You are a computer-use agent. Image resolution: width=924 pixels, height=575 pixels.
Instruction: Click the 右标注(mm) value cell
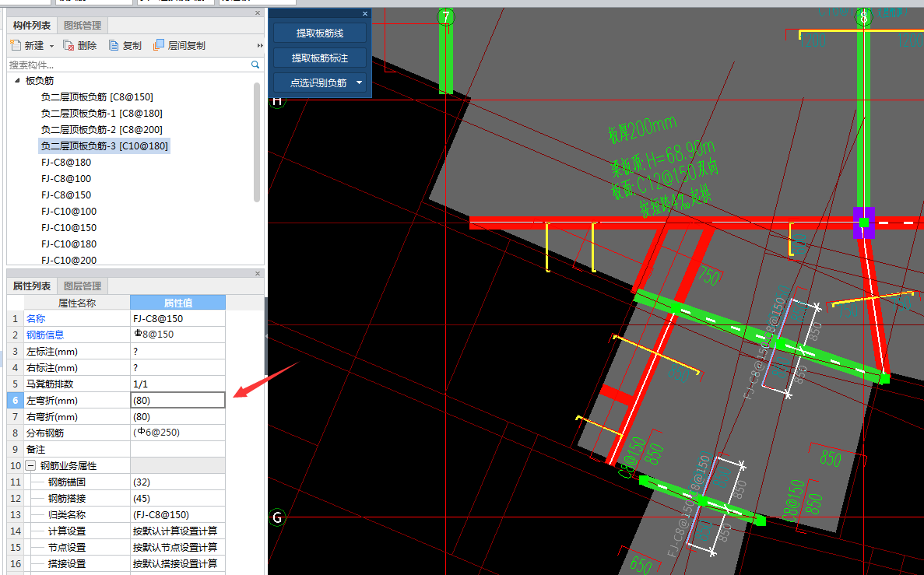[178, 367]
